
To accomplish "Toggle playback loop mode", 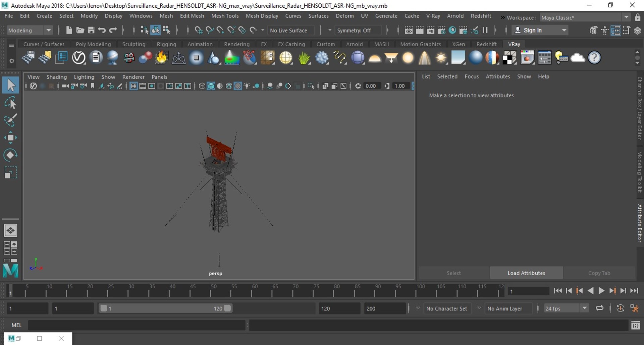I will (599, 308).
